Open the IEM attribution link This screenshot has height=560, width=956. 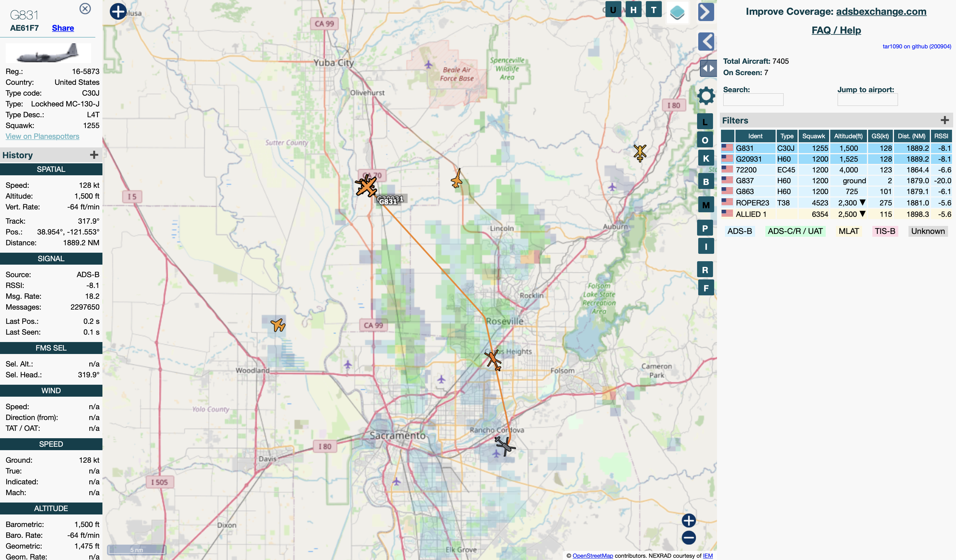tap(708, 555)
